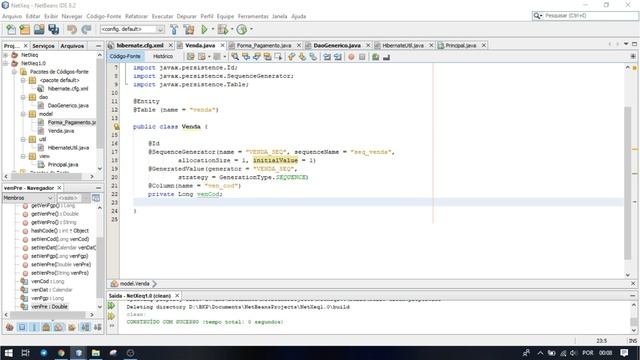
Task: Switch to the Histórico view button
Action: coord(163,56)
